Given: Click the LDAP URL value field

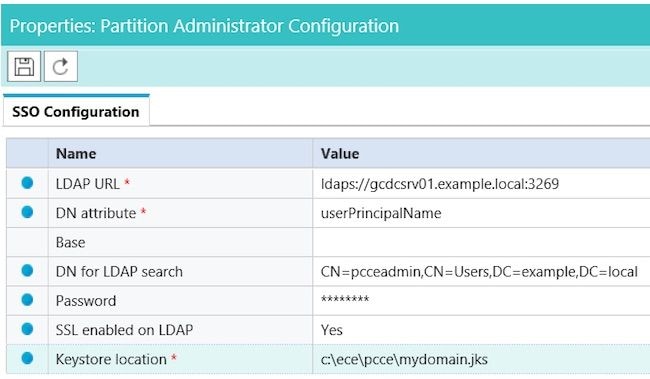Looking at the screenshot, I should [481, 184].
